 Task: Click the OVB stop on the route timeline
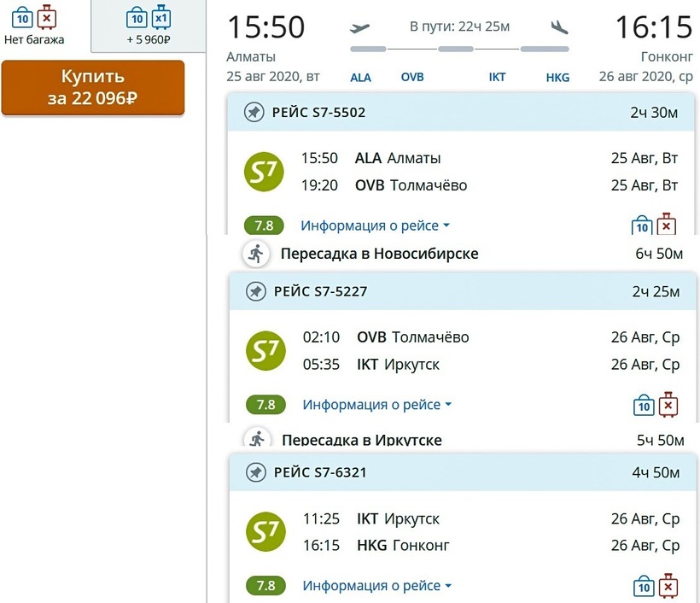click(x=412, y=77)
